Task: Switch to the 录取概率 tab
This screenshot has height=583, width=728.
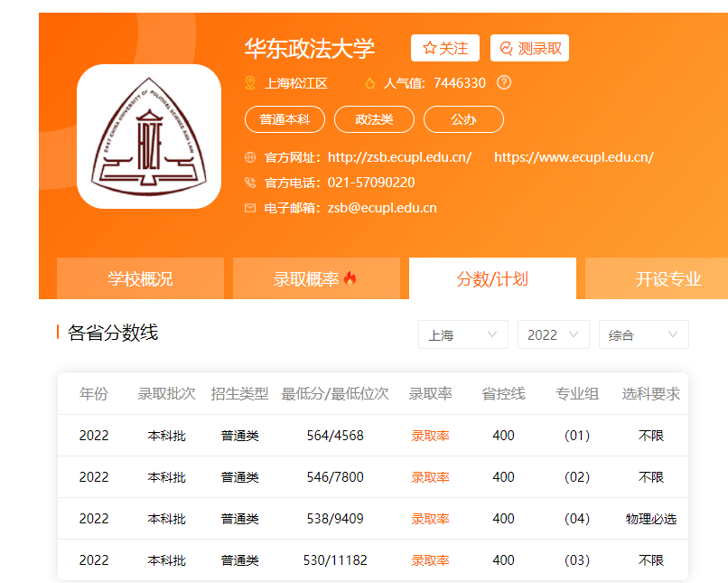Action: pyautogui.click(x=316, y=278)
